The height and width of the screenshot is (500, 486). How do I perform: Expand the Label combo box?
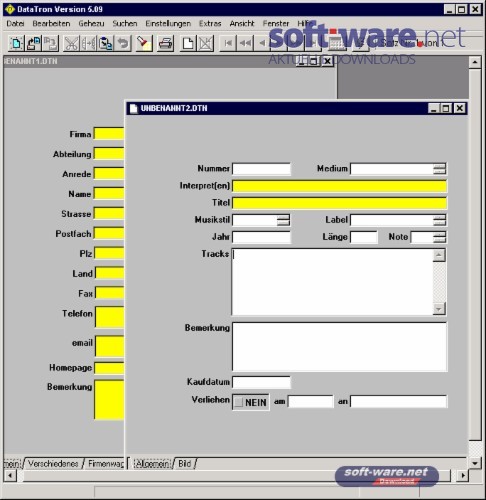click(x=439, y=220)
